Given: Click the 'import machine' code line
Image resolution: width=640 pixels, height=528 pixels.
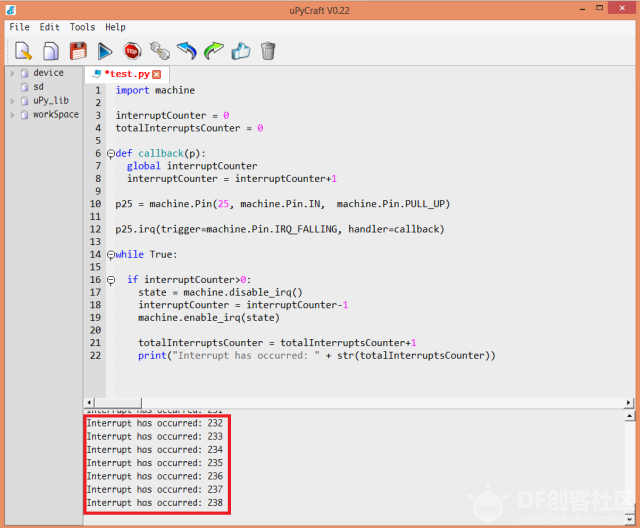Looking at the screenshot, I should (155, 90).
